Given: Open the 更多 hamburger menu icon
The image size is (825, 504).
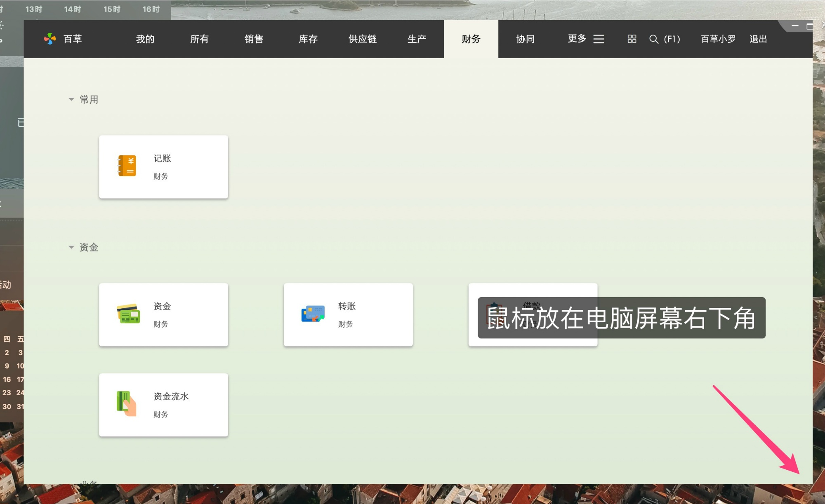Looking at the screenshot, I should [599, 39].
